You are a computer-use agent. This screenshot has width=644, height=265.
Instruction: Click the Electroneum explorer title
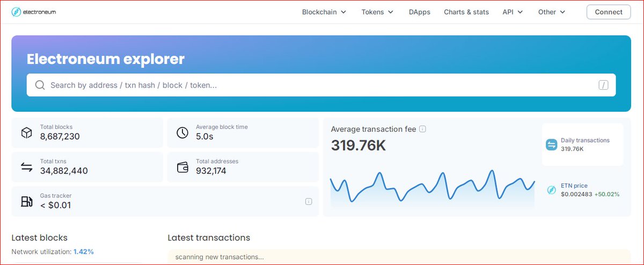click(106, 59)
